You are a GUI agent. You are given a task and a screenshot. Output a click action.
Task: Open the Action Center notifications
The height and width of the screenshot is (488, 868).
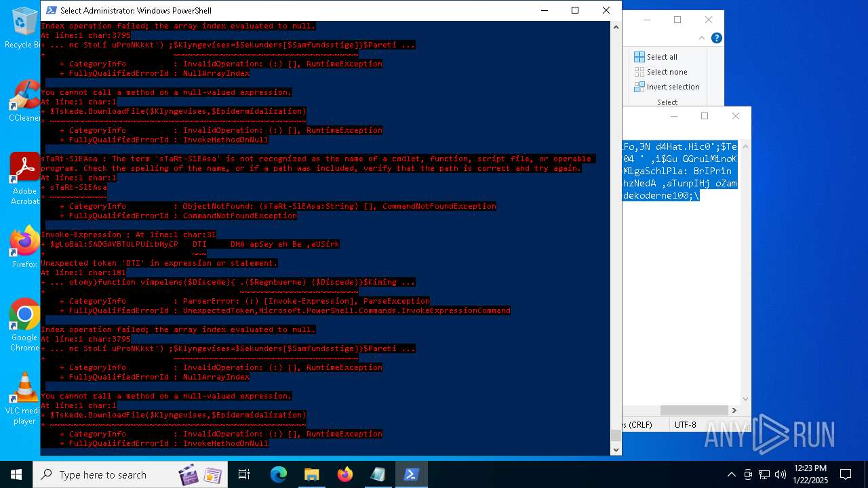pos(846,474)
